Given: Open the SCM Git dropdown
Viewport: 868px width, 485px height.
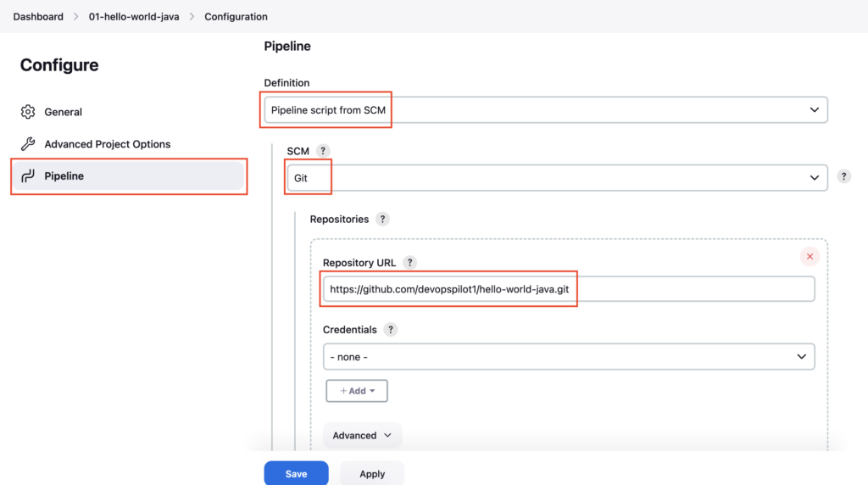Looking at the screenshot, I should 558,178.
